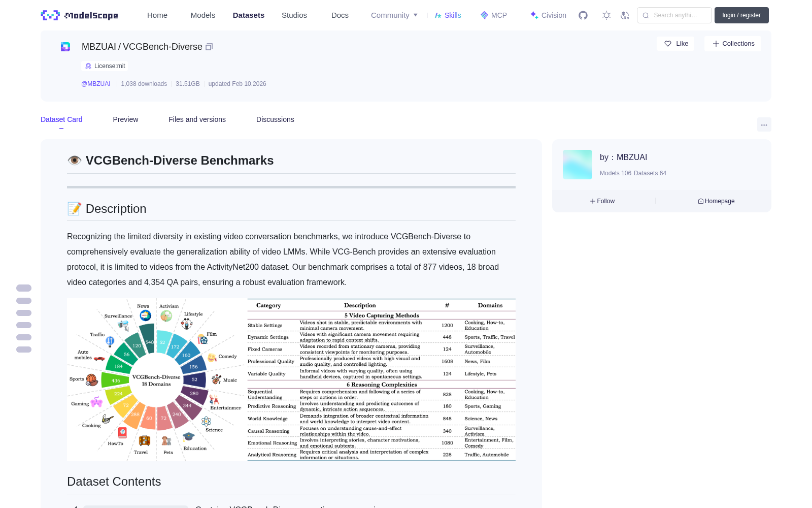
Task: Switch to the Discussions tab
Action: click(x=275, y=119)
